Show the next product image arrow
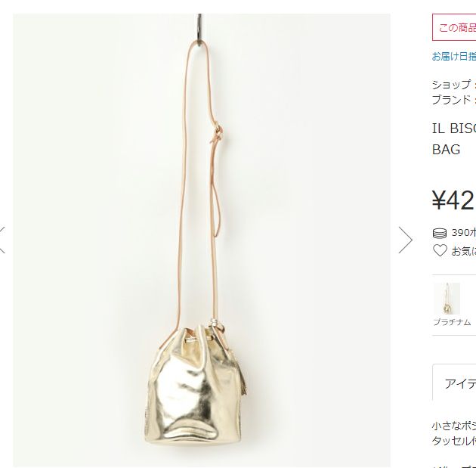 (406, 240)
